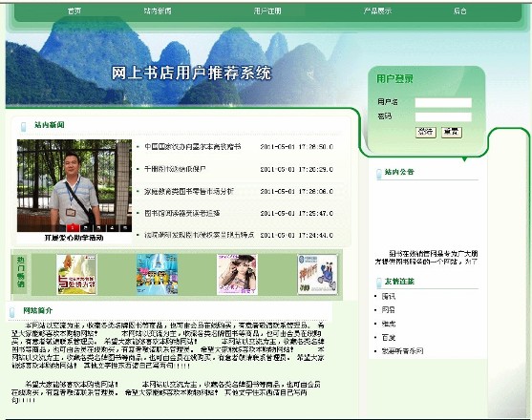
Task: Open 产品展示 in the top navigation
Action: (x=377, y=10)
